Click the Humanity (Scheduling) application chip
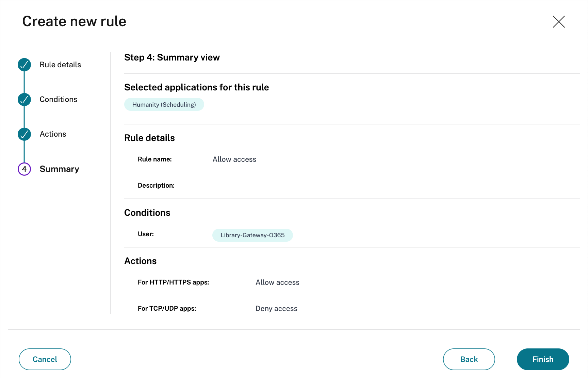 (164, 105)
